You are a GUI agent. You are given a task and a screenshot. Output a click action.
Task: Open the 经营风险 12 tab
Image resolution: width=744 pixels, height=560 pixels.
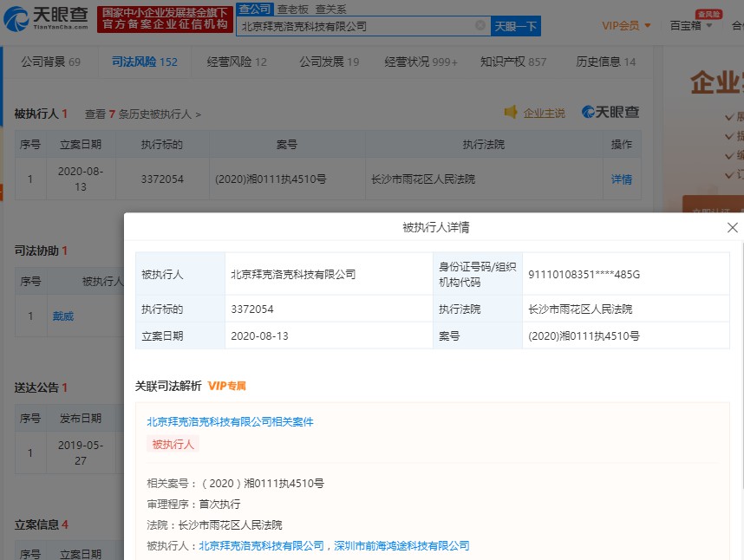[x=237, y=62]
